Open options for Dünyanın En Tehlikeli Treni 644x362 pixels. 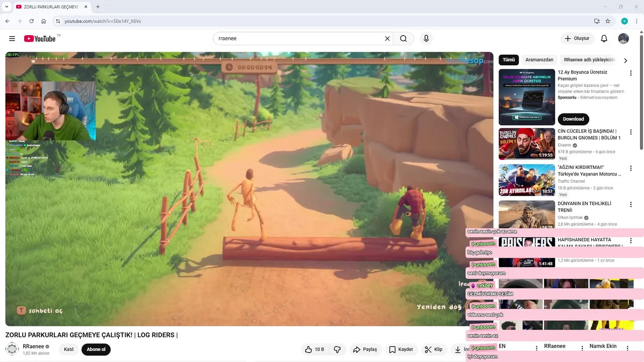click(x=631, y=205)
